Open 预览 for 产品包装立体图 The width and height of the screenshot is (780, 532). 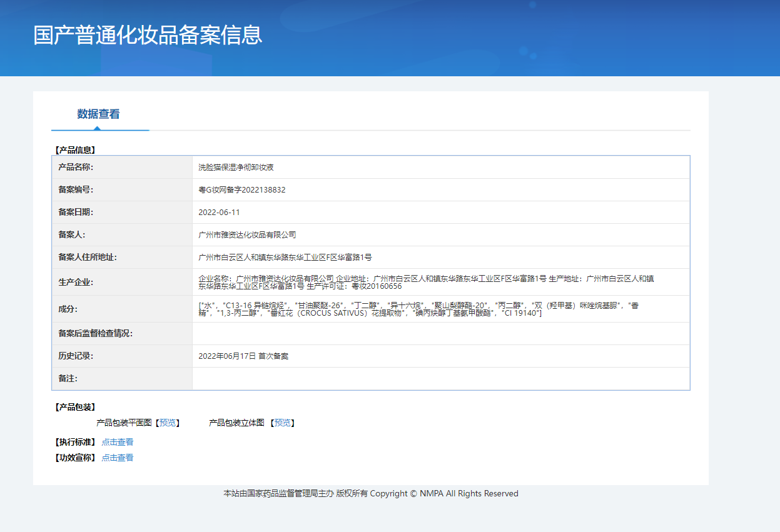pyautogui.click(x=283, y=423)
